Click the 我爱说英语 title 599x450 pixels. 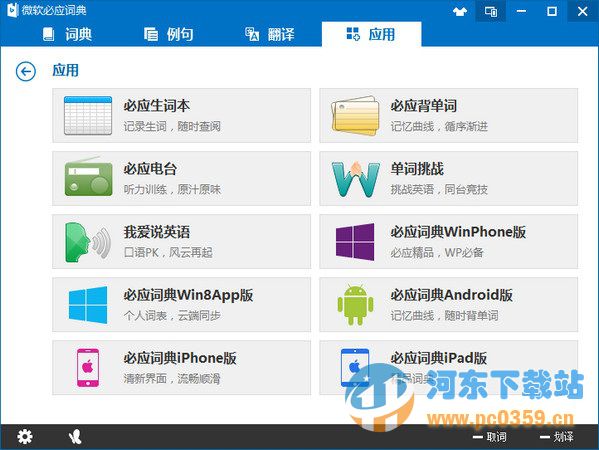click(157, 232)
